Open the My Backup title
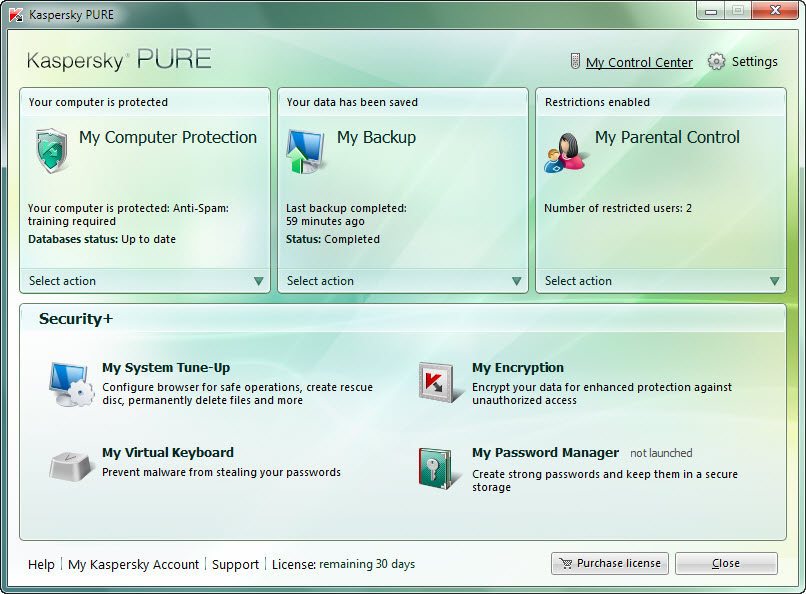This screenshot has width=806, height=594. [x=376, y=137]
